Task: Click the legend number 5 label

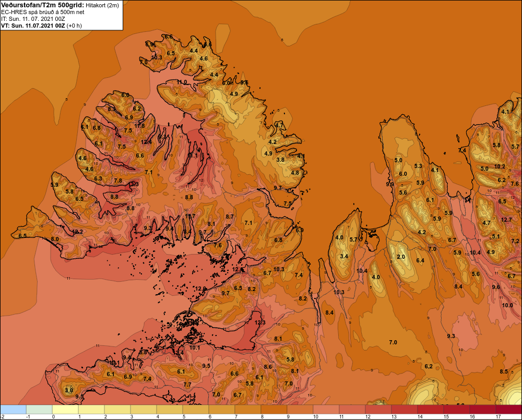Action: [184, 416]
